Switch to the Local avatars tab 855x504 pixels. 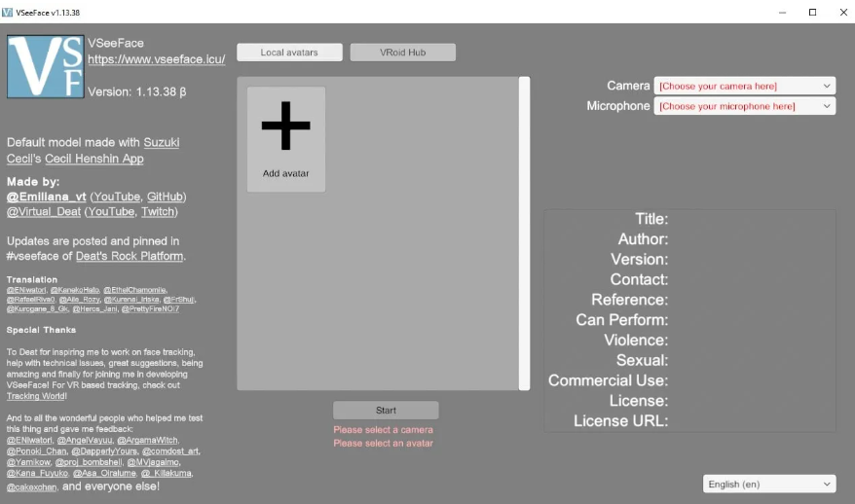tap(289, 53)
